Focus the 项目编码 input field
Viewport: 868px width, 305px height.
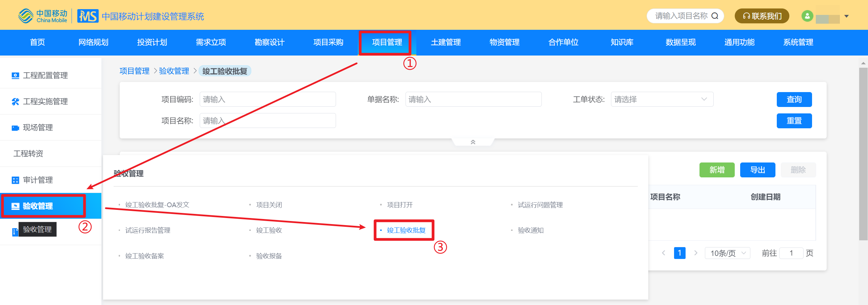(268, 99)
